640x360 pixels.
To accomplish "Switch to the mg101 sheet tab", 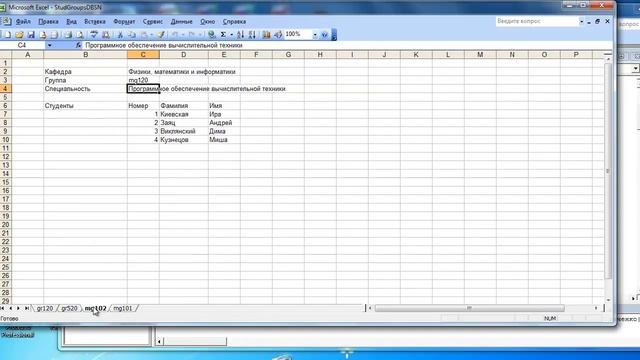I will pyautogui.click(x=123, y=308).
